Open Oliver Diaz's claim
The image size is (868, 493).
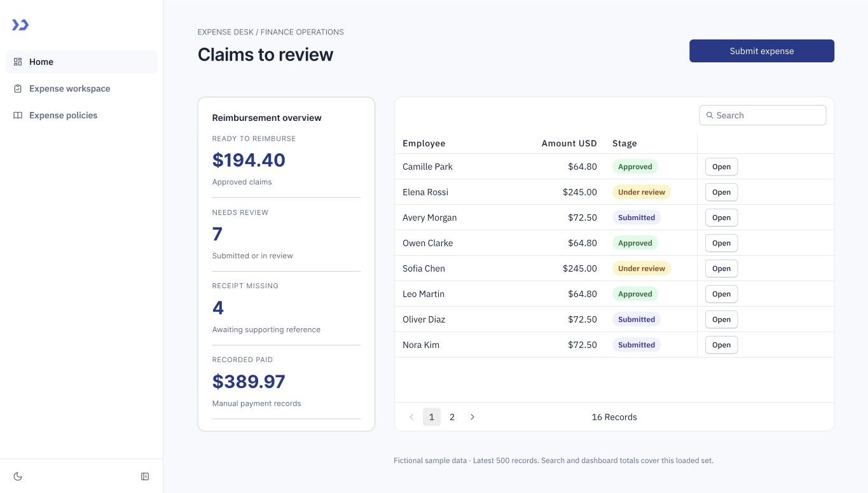coord(721,319)
